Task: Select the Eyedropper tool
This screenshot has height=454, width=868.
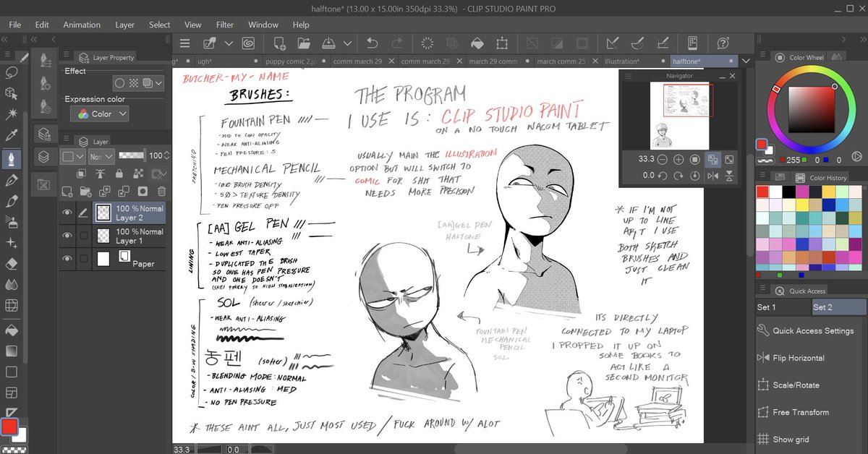Action: coord(12,136)
